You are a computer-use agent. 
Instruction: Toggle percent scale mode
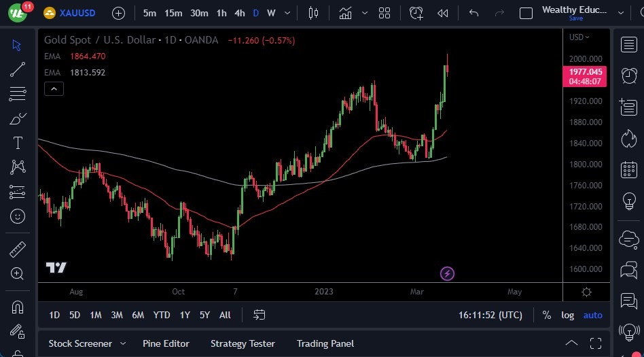546,315
